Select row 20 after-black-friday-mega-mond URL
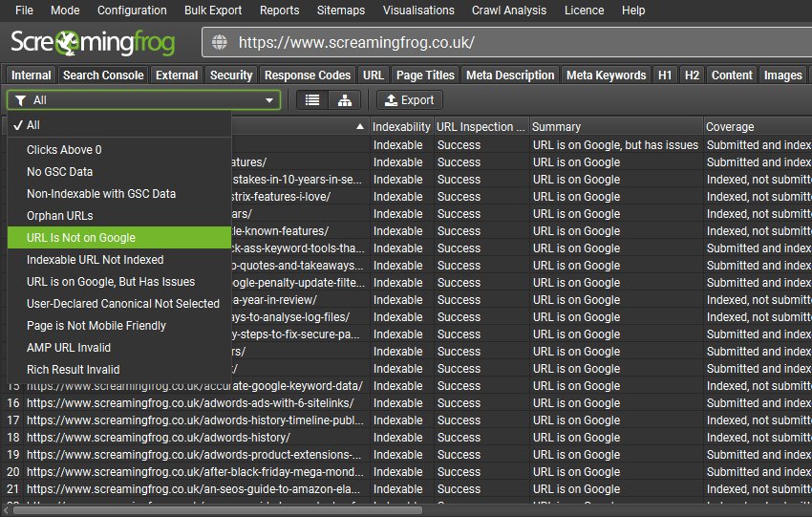The image size is (812, 517). (195, 471)
